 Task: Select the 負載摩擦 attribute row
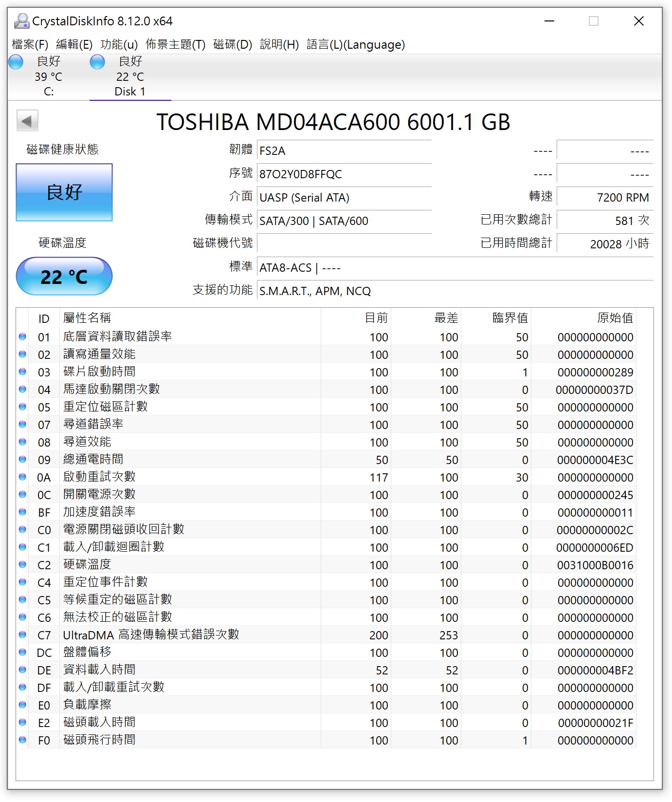[327, 705]
